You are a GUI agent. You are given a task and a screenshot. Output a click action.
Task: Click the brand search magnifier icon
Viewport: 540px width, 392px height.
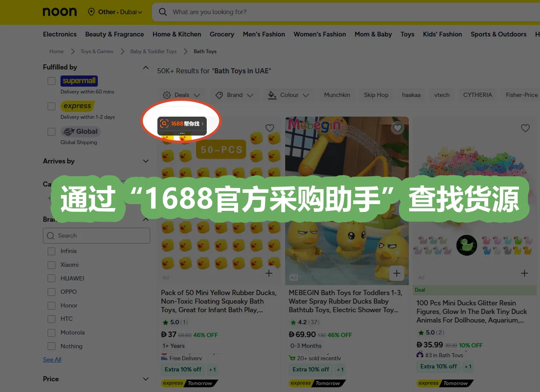coord(51,235)
